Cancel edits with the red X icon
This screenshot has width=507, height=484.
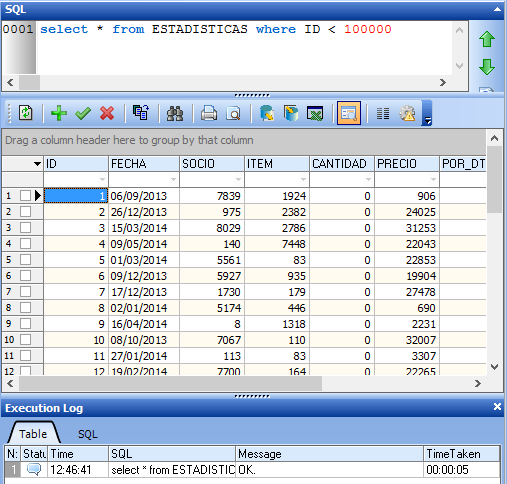click(107, 113)
